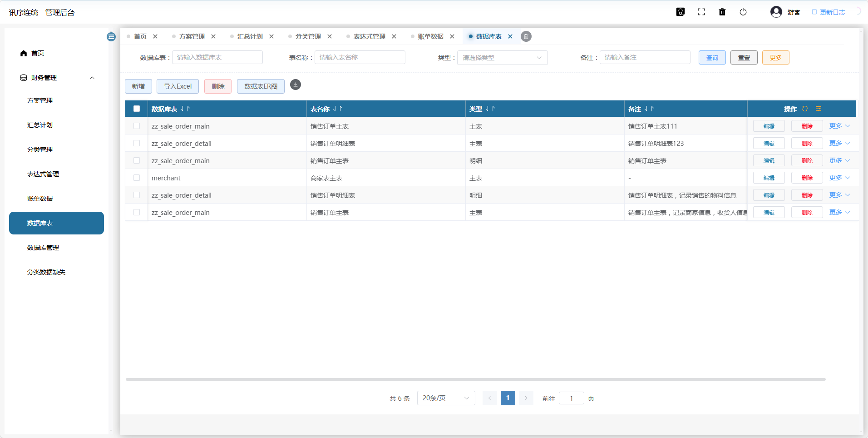Viewport: 868px width, 438px height.
Task: Expand 更多 for the 销售订单主表111 row
Action: [840, 126]
